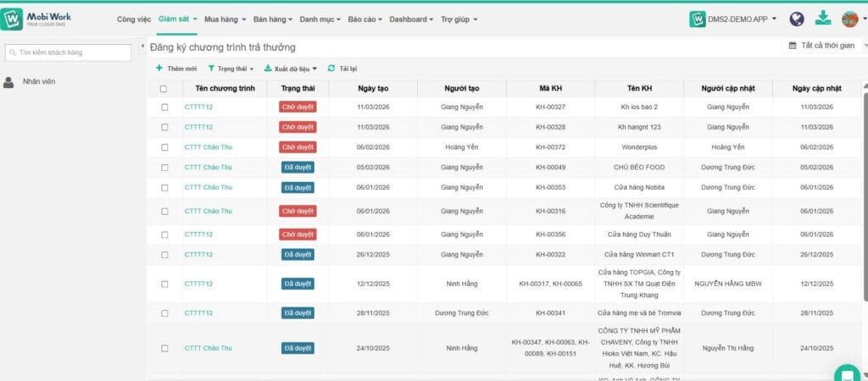Open CTTT Chào Thu link for Wonderplus
The width and height of the screenshot is (868, 381).
[208, 147]
